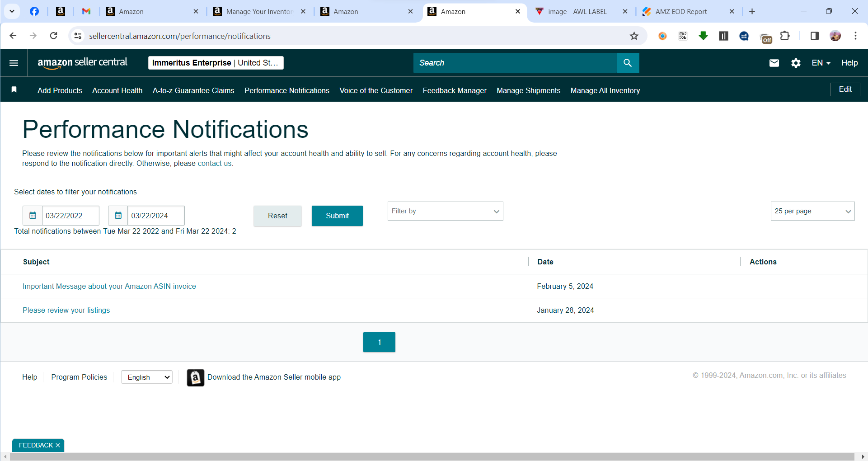The height and width of the screenshot is (461, 868).
Task: Open the settings gear icon
Action: tap(796, 63)
